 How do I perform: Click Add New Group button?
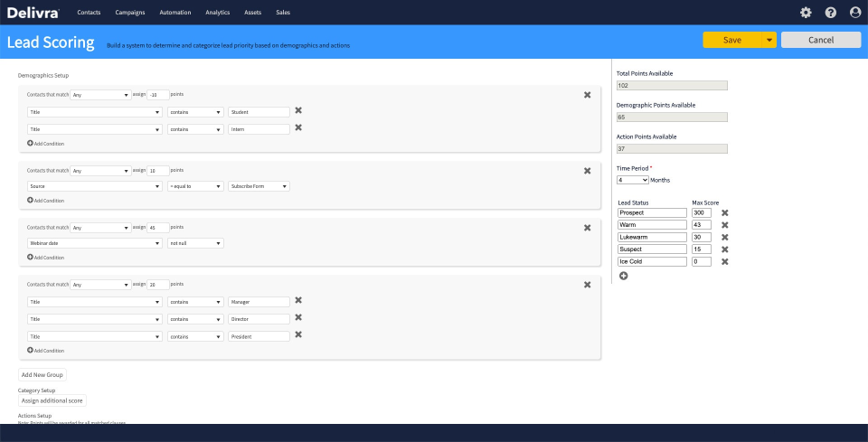[42, 375]
